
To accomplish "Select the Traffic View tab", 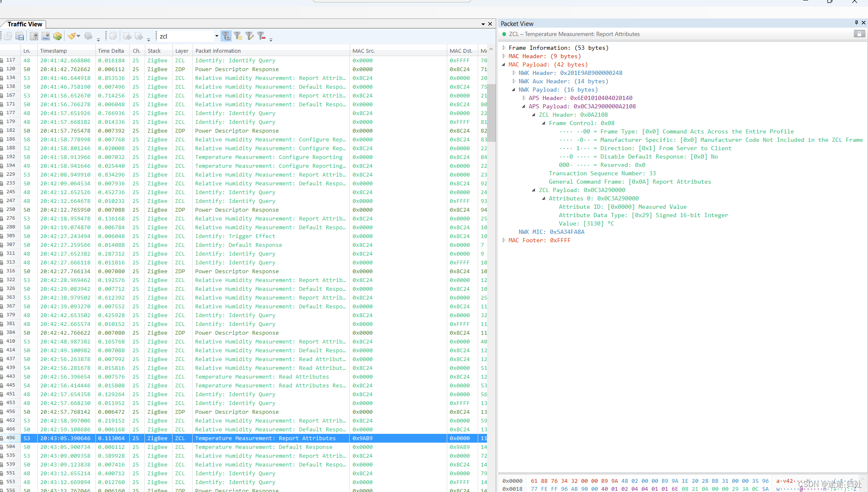I will tap(25, 24).
